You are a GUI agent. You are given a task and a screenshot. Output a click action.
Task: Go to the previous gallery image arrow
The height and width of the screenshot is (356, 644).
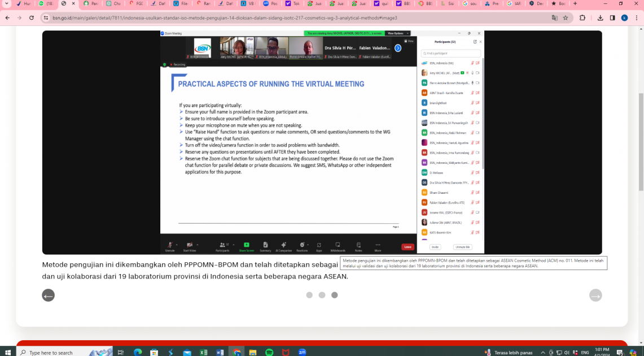click(49, 295)
